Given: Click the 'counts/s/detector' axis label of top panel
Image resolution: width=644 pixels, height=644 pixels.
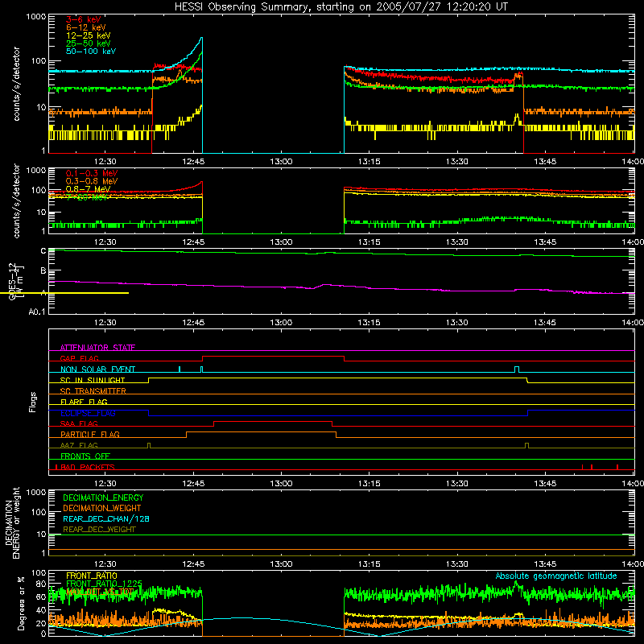Looking at the screenshot, I should point(16,84).
